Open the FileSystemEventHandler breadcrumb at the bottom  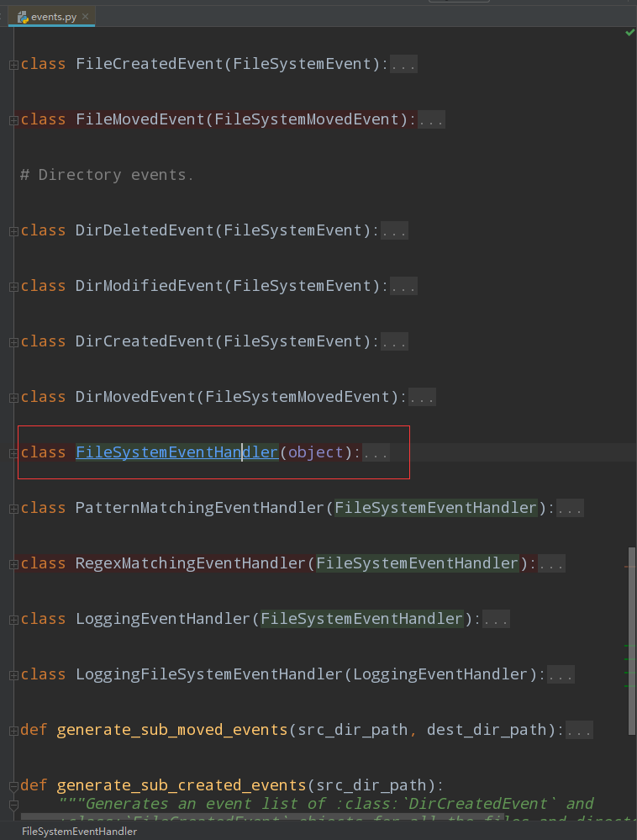(78, 831)
